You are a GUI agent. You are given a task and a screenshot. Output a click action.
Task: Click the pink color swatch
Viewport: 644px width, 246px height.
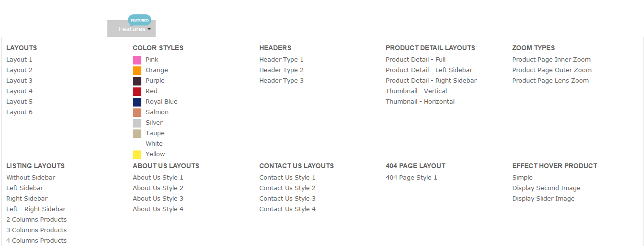137,60
